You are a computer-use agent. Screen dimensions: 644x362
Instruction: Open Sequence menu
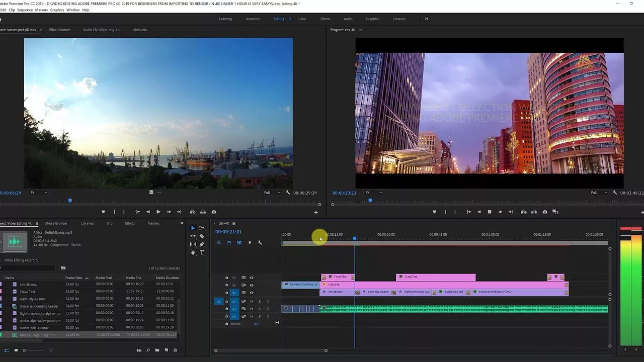[x=25, y=10]
